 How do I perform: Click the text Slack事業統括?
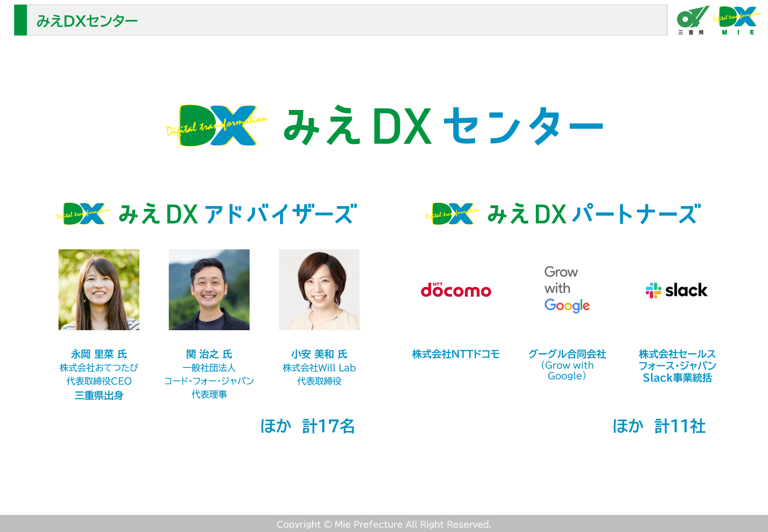coord(677,378)
